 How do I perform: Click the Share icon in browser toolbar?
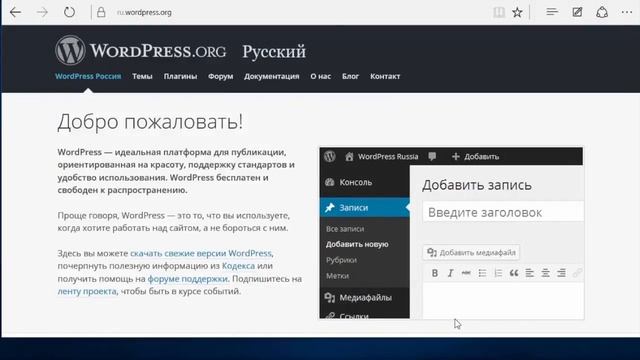click(x=602, y=12)
